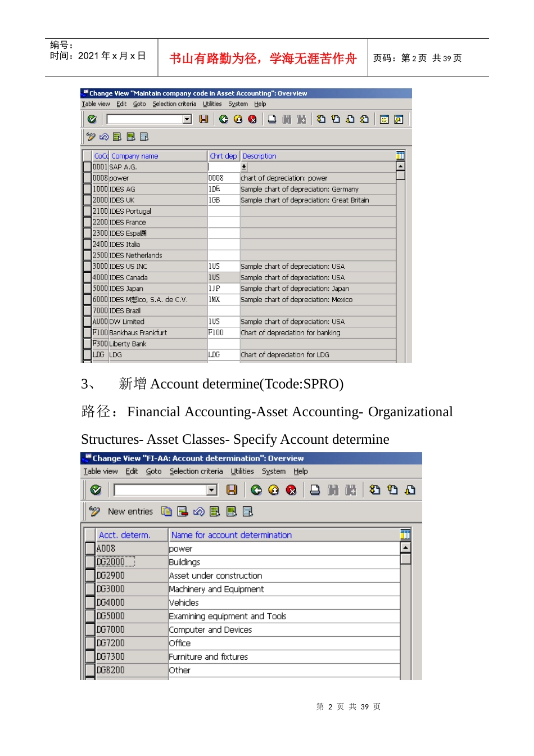Click Help menu in Account determination window
The width and height of the screenshot is (534, 756).
point(301,471)
